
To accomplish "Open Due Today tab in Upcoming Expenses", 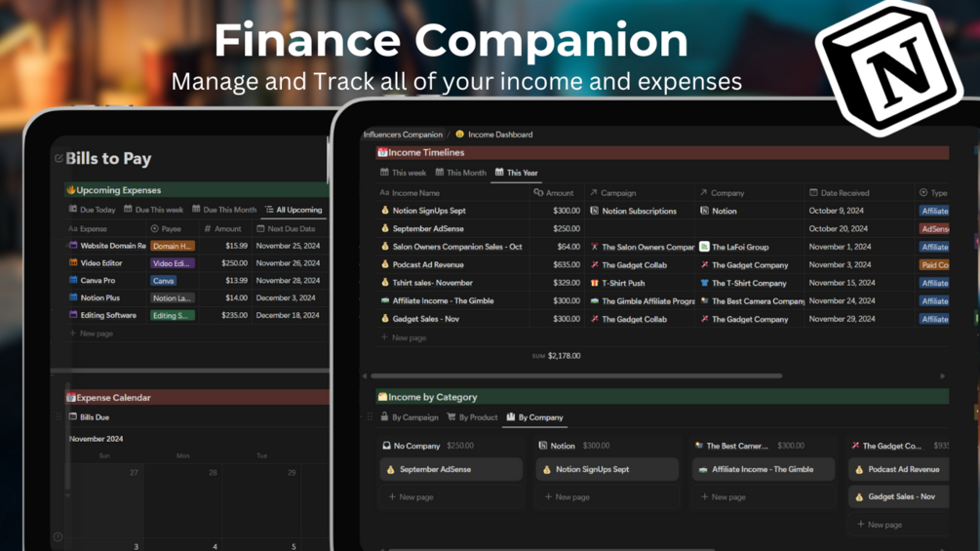I will [92, 210].
